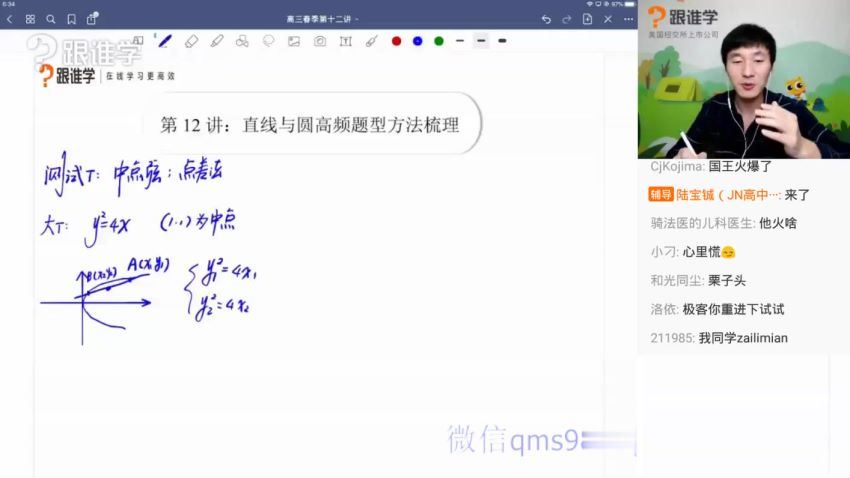Choose the green pen color
Viewport: 850px width, 478px height.
tap(438, 41)
